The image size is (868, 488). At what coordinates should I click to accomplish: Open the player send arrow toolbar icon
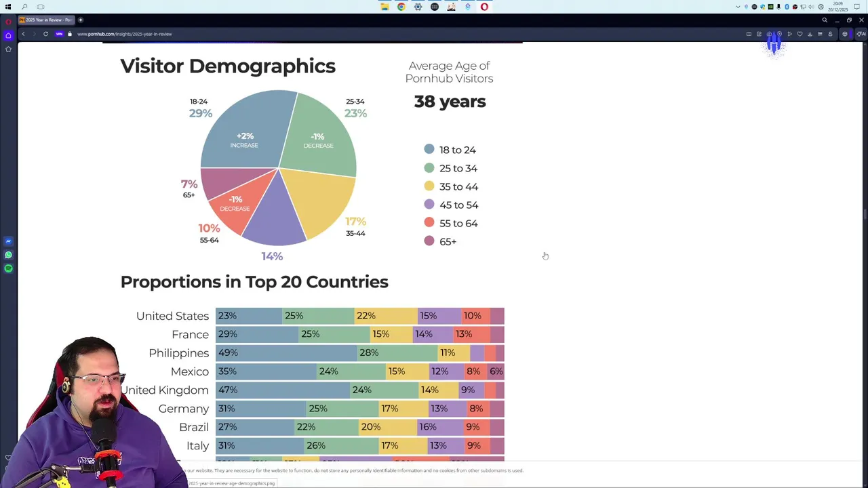point(789,34)
